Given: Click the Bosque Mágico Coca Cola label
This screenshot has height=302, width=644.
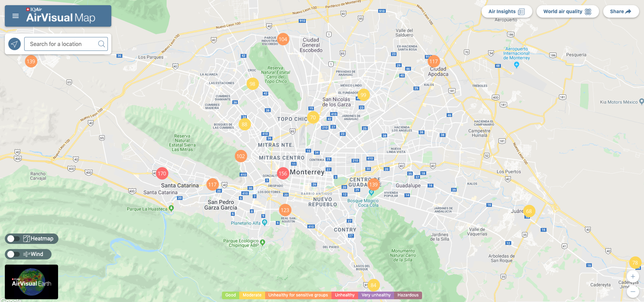Looking at the screenshot, I should (363, 203).
